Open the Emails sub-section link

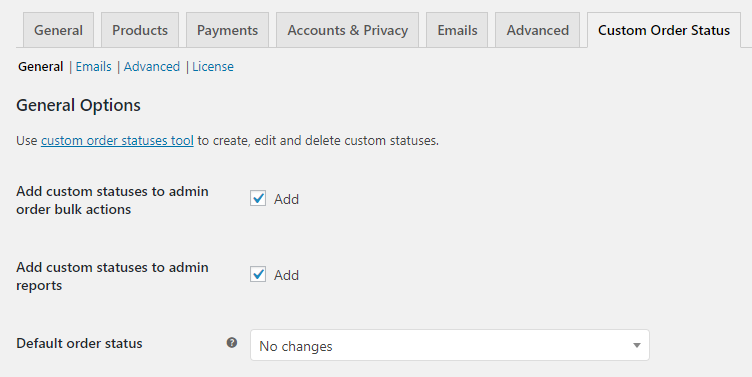[x=94, y=67]
